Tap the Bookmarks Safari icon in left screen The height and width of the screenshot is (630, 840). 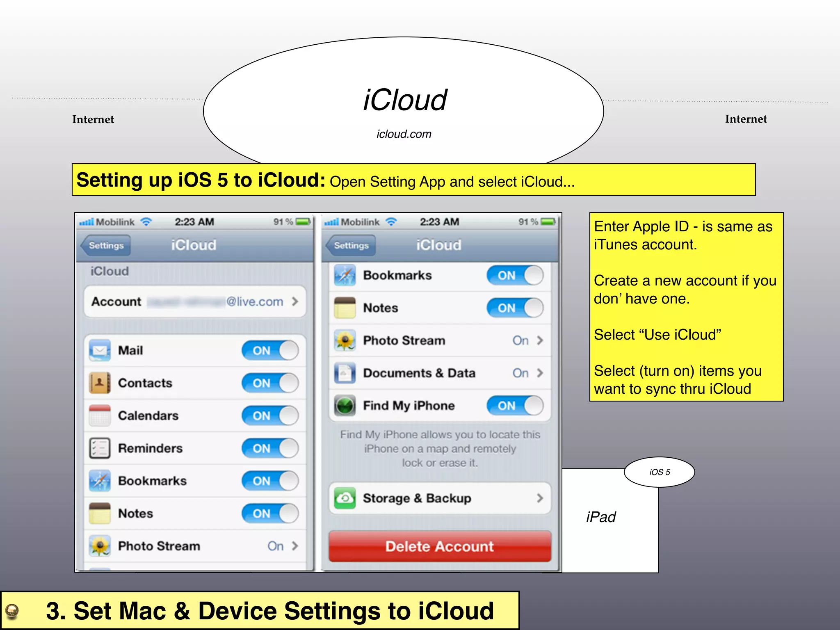[x=100, y=481]
